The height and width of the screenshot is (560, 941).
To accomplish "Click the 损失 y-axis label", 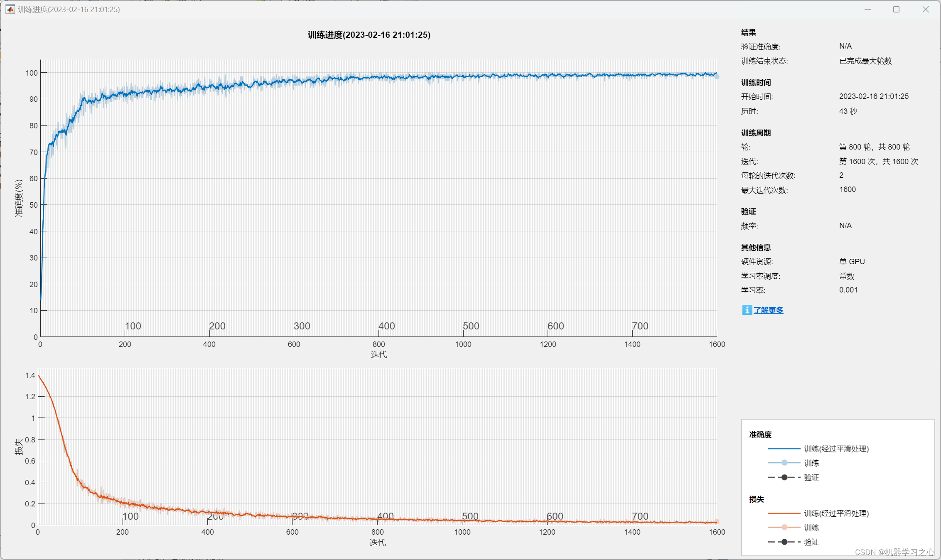I will (x=19, y=447).
